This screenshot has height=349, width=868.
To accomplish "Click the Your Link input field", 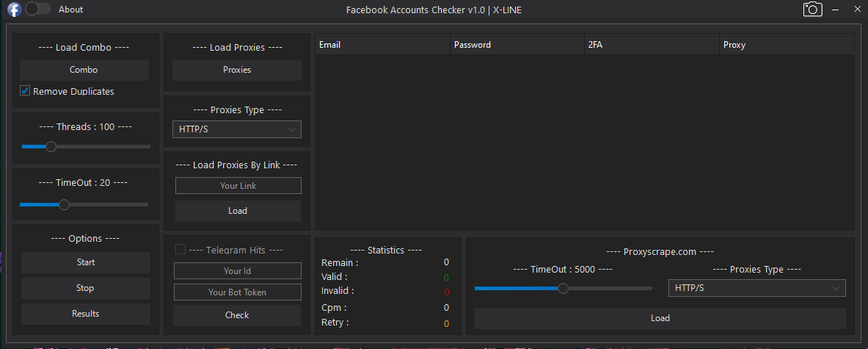I will pos(238,186).
